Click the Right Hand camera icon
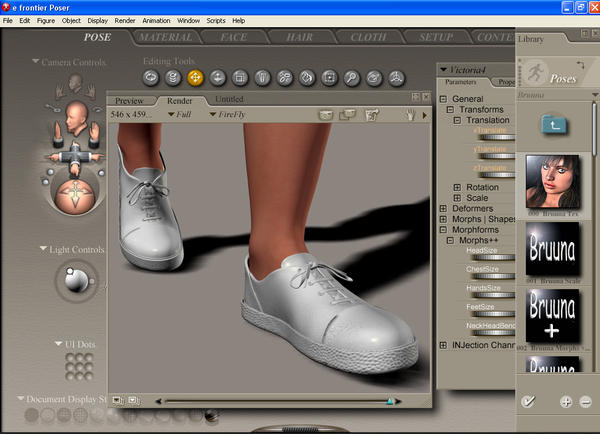The image size is (600, 434). tap(90, 91)
